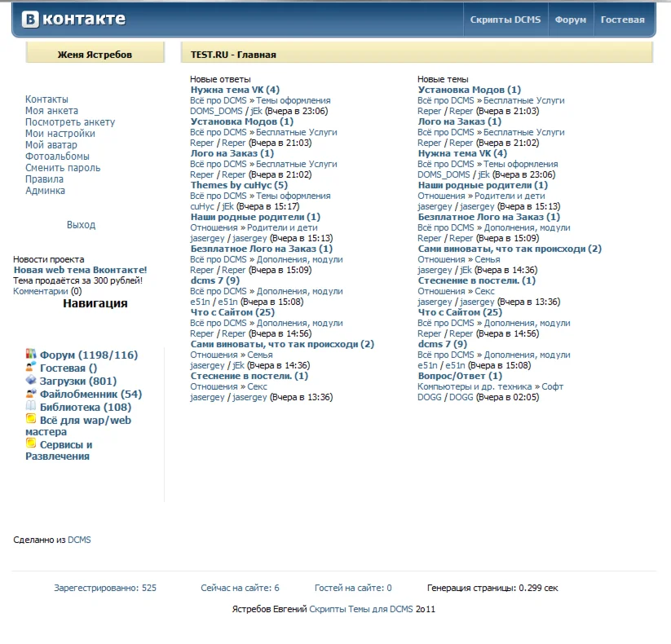
Task: Open news Новая web тема Вконтакте!
Action: 80,270
